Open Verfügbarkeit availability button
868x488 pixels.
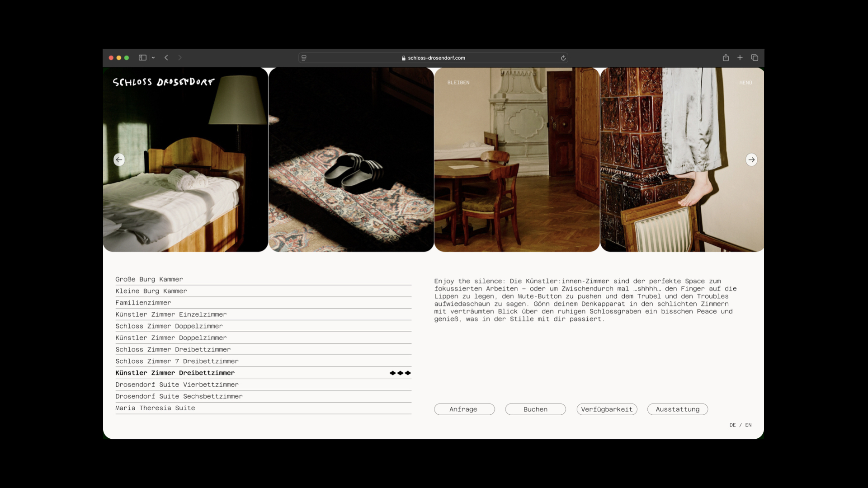click(x=607, y=409)
